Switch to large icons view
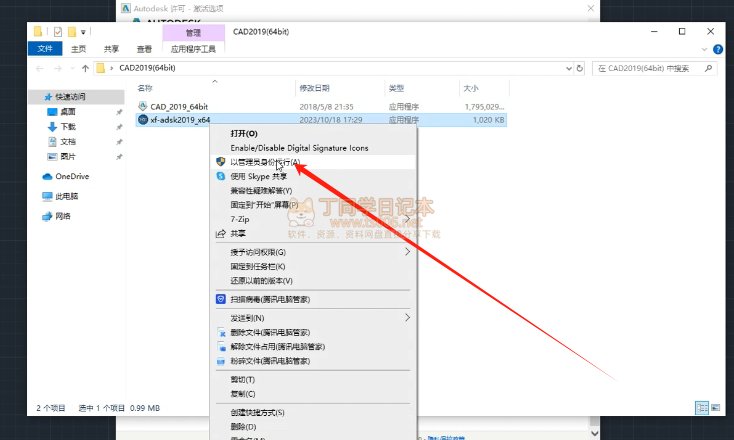Viewport: 734px width, 440px height. click(x=715, y=408)
